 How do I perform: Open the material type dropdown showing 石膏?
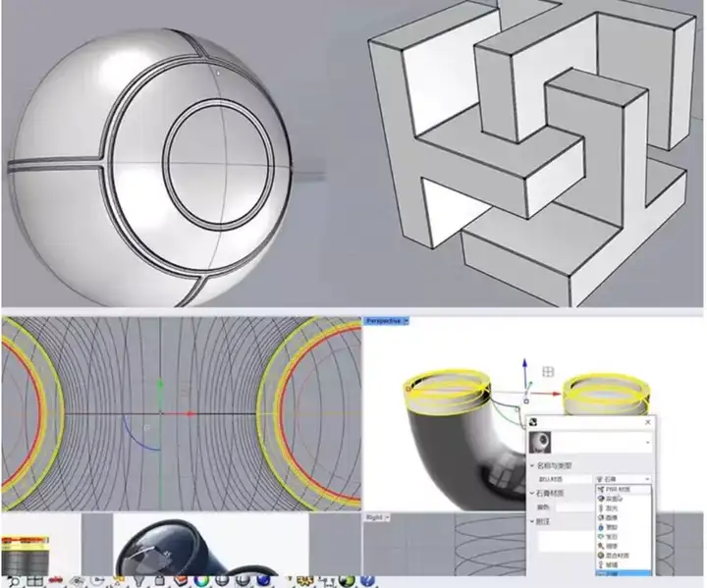coord(624,478)
